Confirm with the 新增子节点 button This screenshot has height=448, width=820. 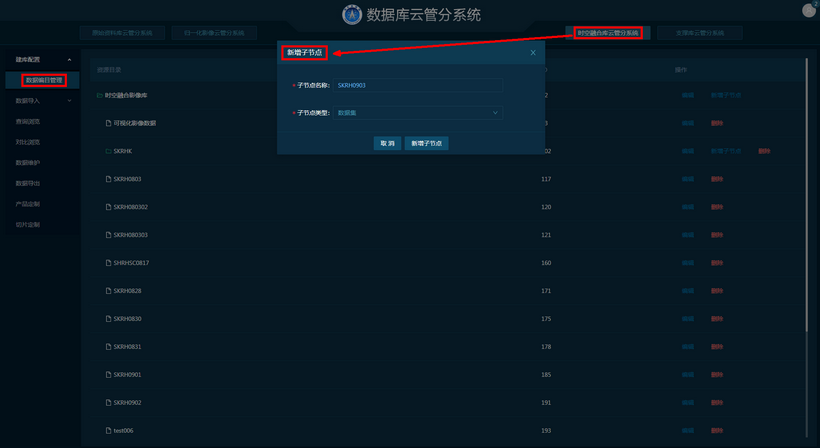427,144
